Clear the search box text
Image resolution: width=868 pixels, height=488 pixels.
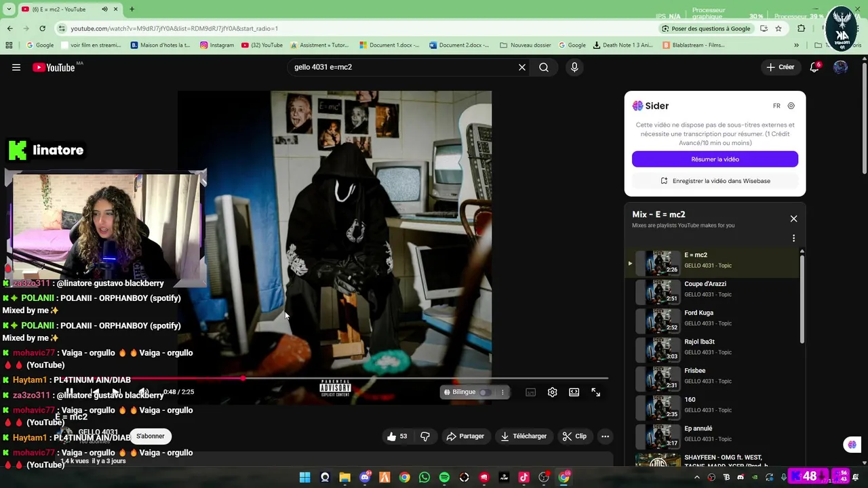(522, 67)
